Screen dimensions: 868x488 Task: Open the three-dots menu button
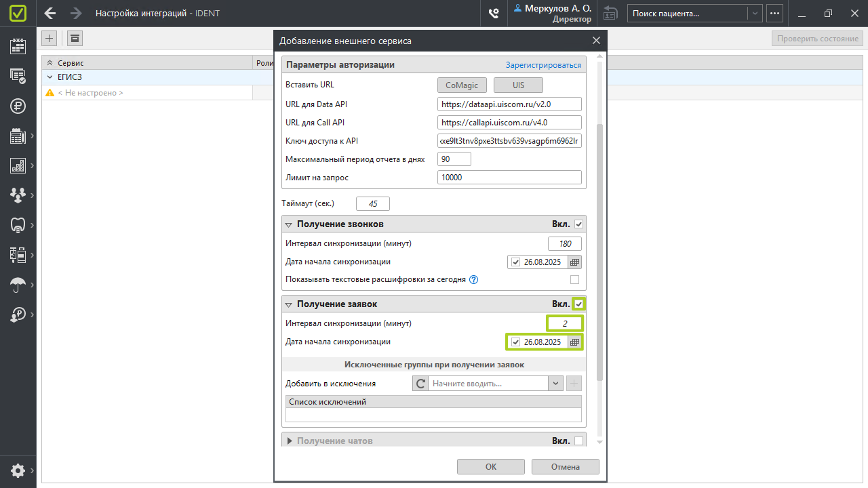(x=774, y=13)
